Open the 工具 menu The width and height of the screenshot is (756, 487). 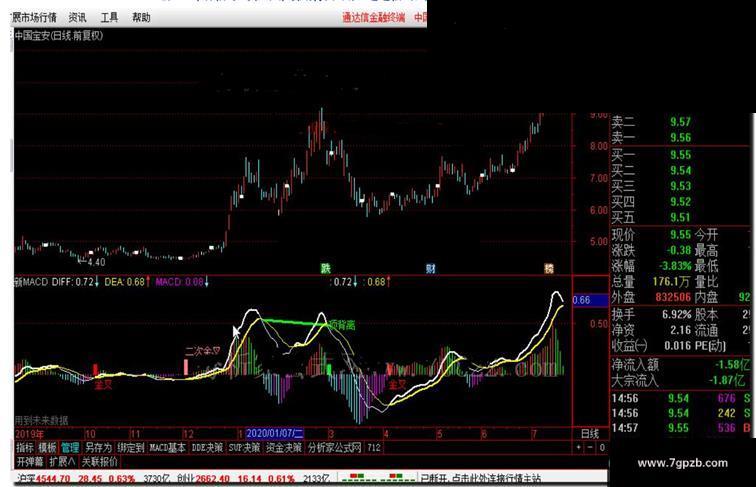pyautogui.click(x=109, y=18)
